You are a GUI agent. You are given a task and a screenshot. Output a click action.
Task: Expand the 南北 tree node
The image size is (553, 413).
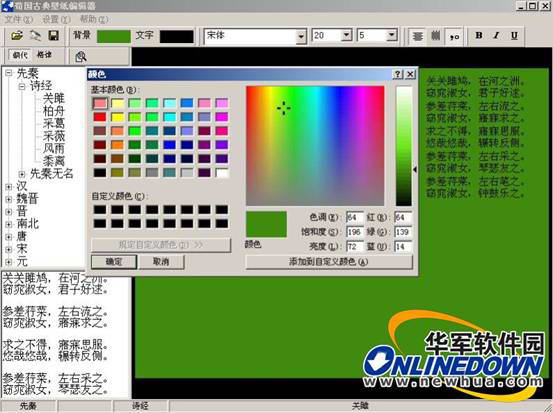8,224
